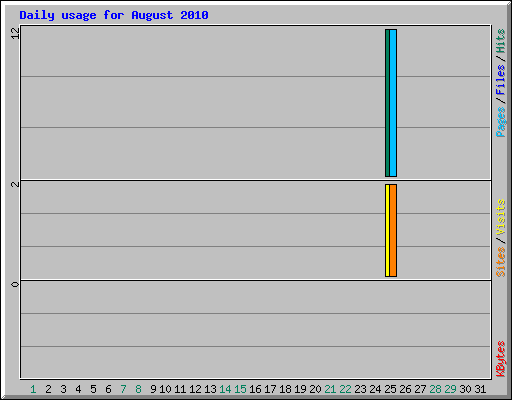
Task: Click the 'Visits' legend label
Action: point(501,217)
